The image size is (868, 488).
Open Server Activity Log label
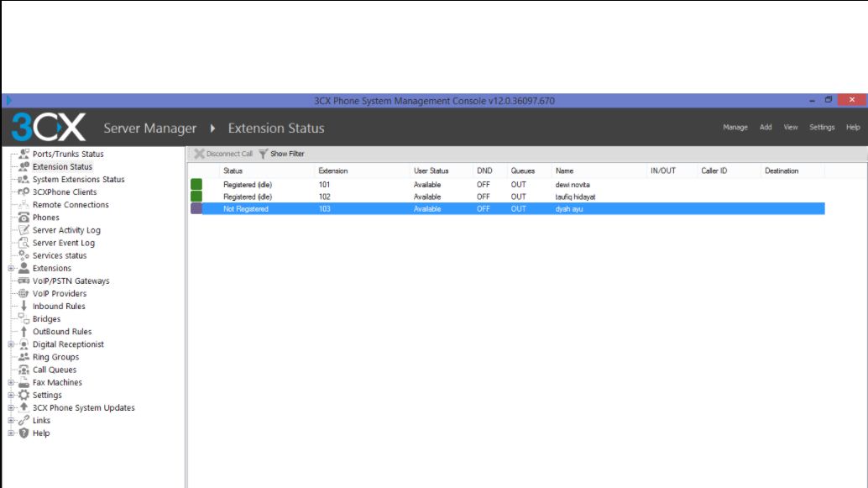(66, 230)
